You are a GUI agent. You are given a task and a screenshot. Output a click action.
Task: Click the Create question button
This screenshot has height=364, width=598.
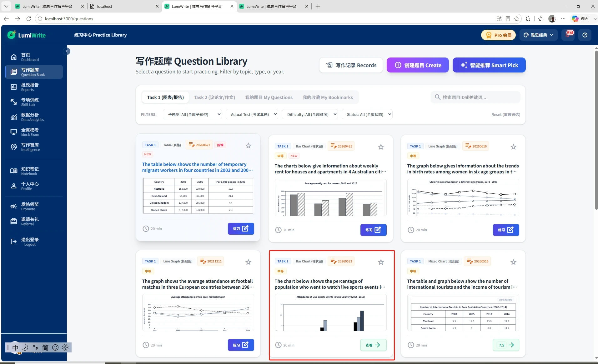418,65
